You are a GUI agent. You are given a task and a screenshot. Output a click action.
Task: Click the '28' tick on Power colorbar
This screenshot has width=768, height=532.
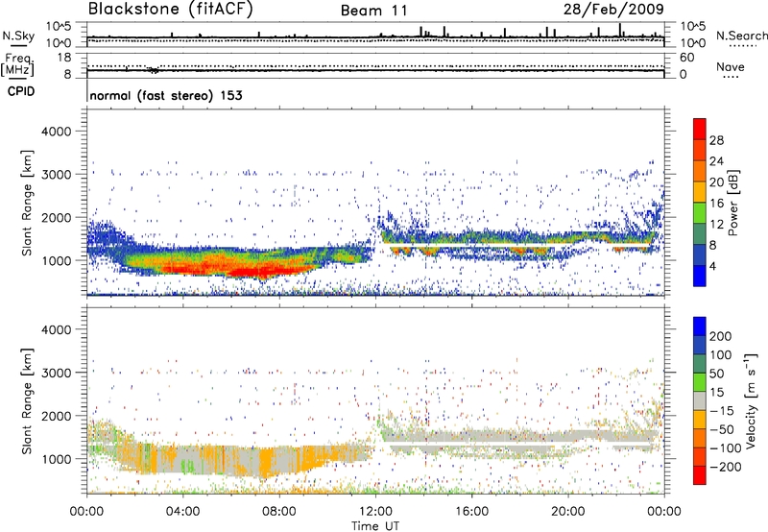(716, 140)
